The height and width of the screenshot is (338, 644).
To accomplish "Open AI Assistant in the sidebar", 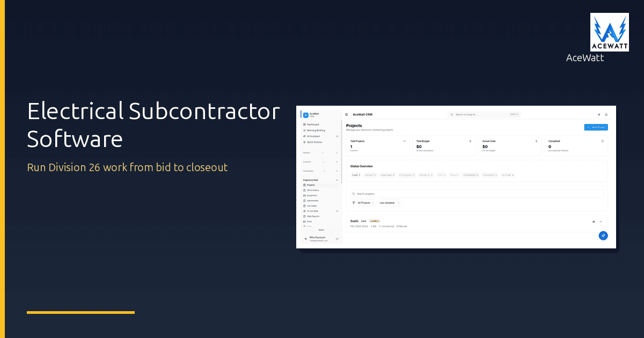I will 320,136.
